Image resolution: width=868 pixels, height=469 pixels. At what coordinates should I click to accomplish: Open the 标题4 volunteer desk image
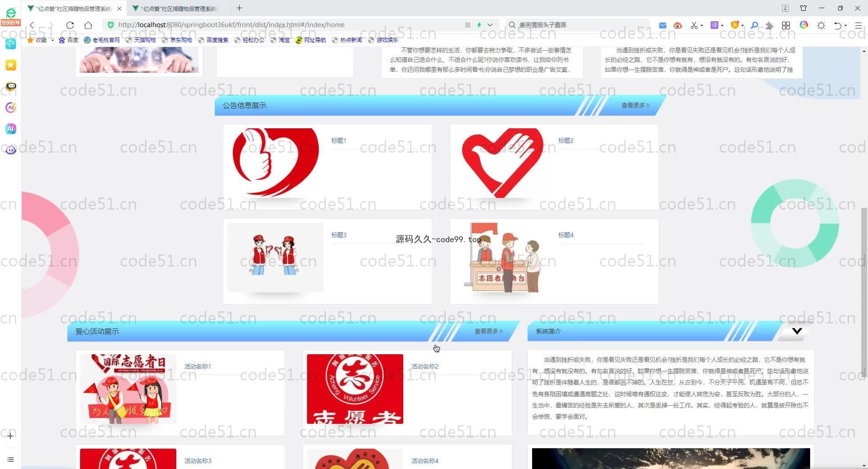tap(502, 257)
